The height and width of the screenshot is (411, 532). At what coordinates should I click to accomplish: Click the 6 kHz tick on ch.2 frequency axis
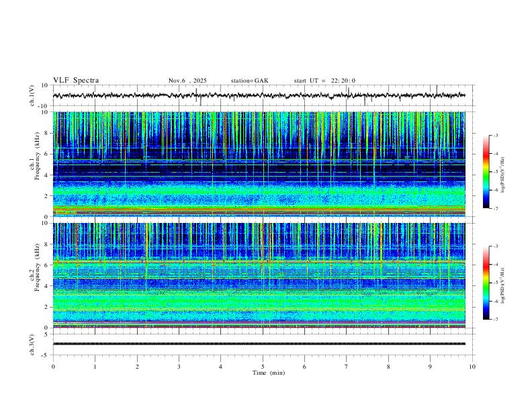coord(46,265)
